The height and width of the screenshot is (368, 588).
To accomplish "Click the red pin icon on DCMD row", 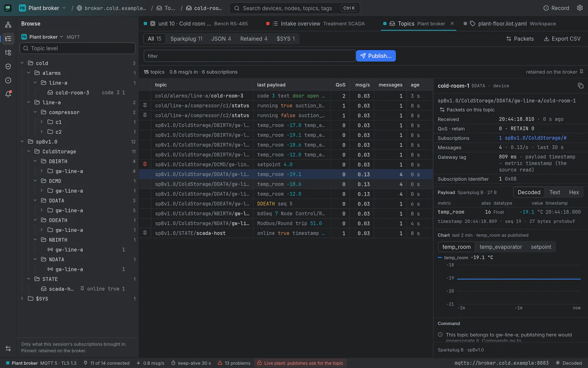I will click(x=145, y=164).
